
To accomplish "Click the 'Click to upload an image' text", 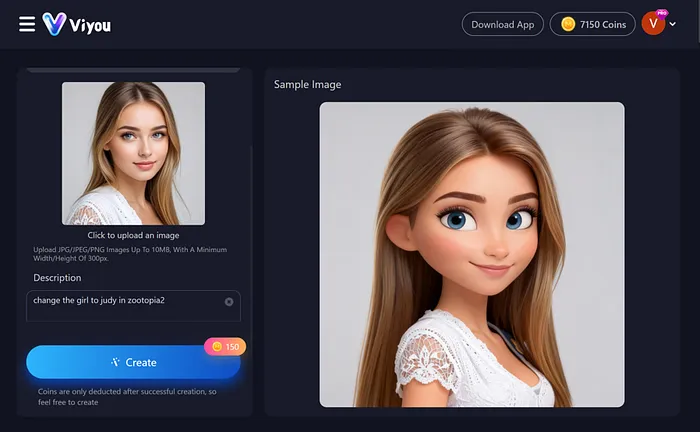I will click(133, 235).
